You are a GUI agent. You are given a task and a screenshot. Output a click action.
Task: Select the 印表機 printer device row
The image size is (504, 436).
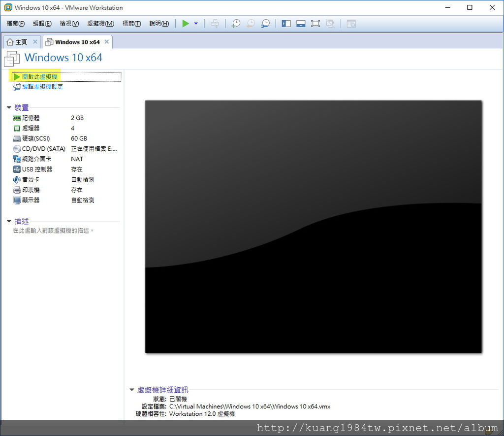(x=65, y=190)
